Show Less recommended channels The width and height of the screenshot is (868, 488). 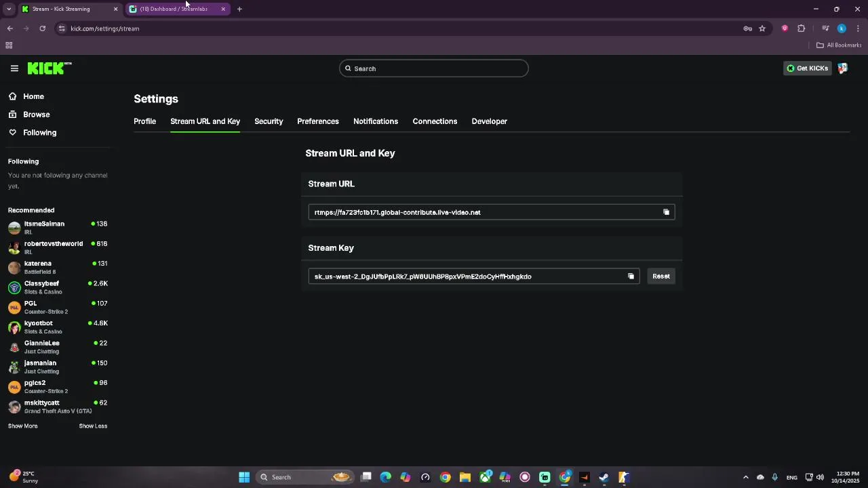point(93,426)
